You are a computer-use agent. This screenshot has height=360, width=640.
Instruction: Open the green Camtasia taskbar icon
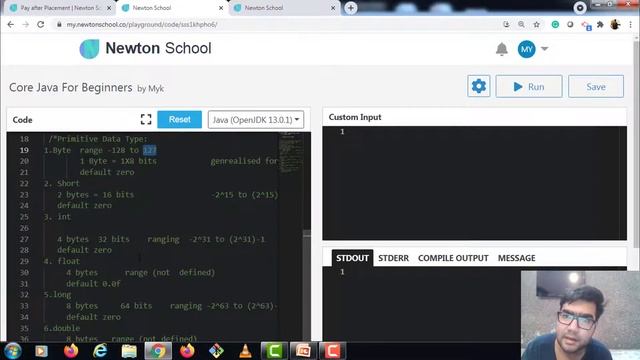click(274, 351)
